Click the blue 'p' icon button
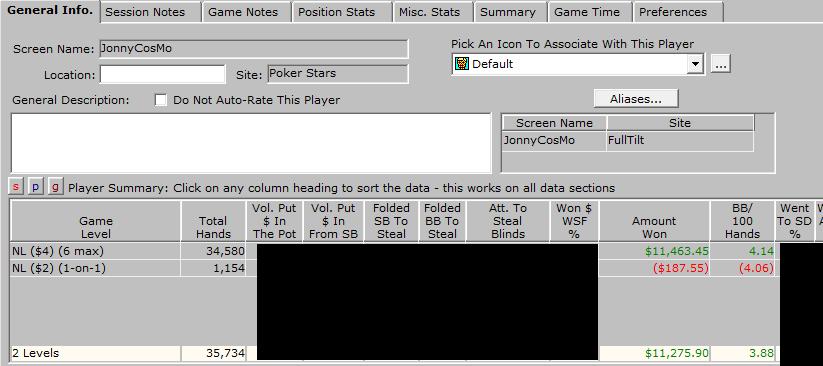This screenshot has width=823, height=366. pos(35,186)
